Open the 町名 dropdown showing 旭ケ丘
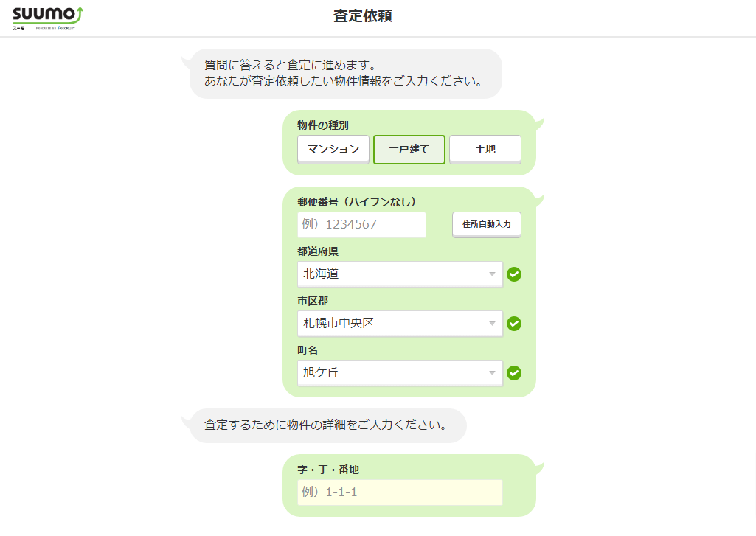This screenshot has height=536, width=756. coord(400,372)
